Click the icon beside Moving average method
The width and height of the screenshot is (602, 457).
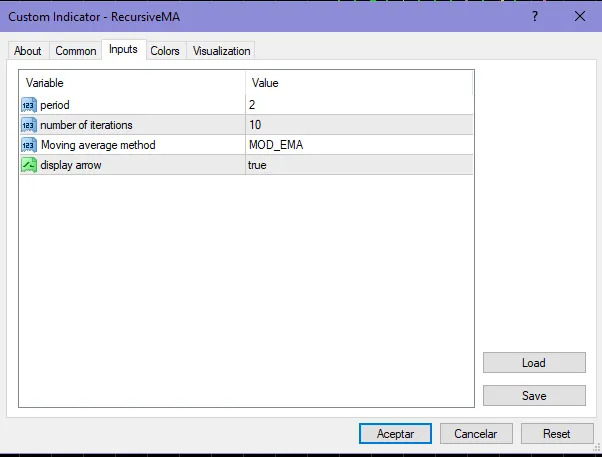(28, 145)
